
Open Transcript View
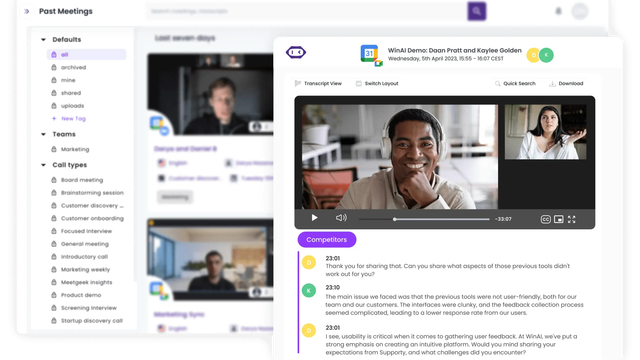tap(318, 83)
